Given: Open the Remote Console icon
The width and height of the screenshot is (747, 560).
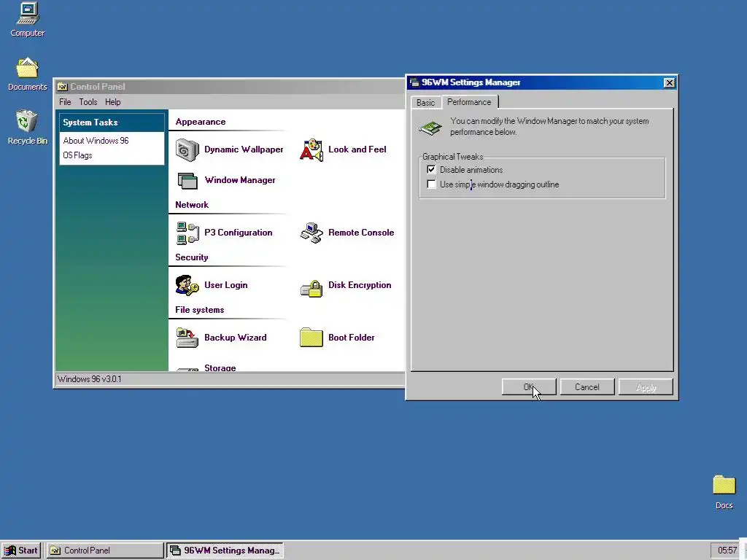Looking at the screenshot, I should (x=311, y=233).
